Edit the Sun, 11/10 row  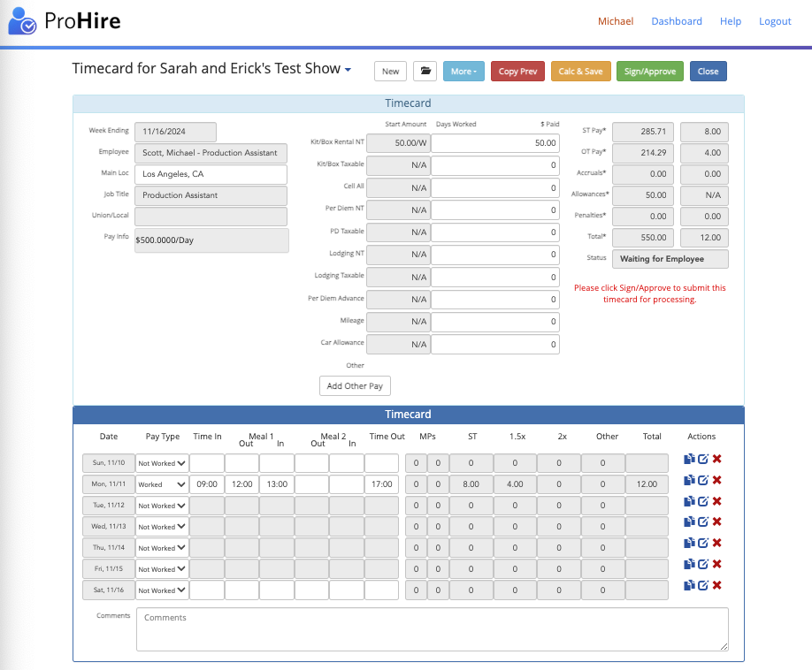(x=702, y=459)
